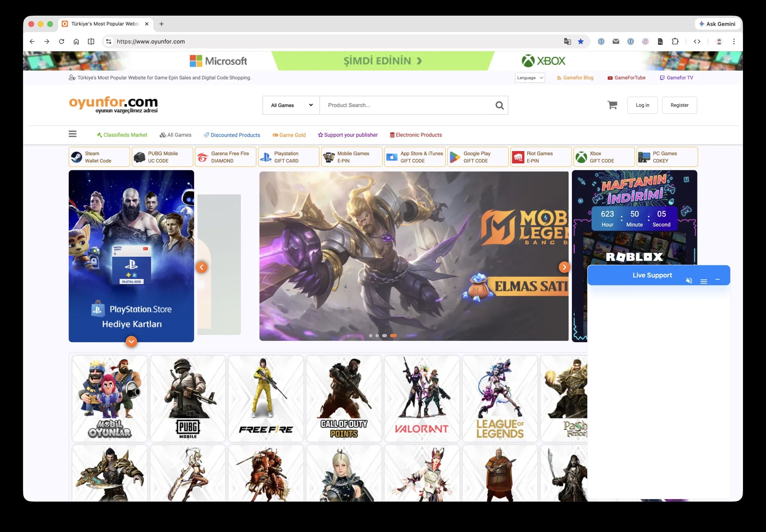
Task: Mute Live Support chat sound
Action: (x=689, y=281)
